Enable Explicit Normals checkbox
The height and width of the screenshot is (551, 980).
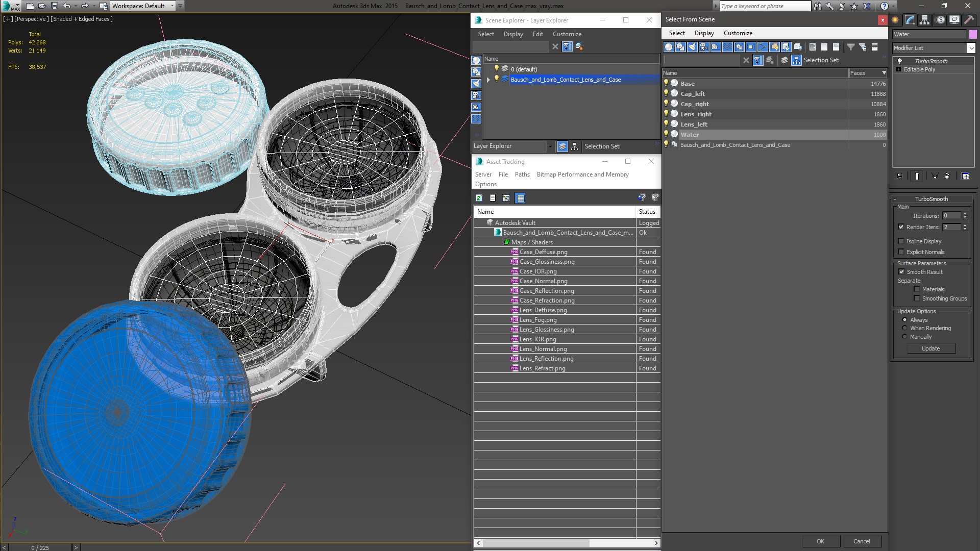tap(901, 252)
